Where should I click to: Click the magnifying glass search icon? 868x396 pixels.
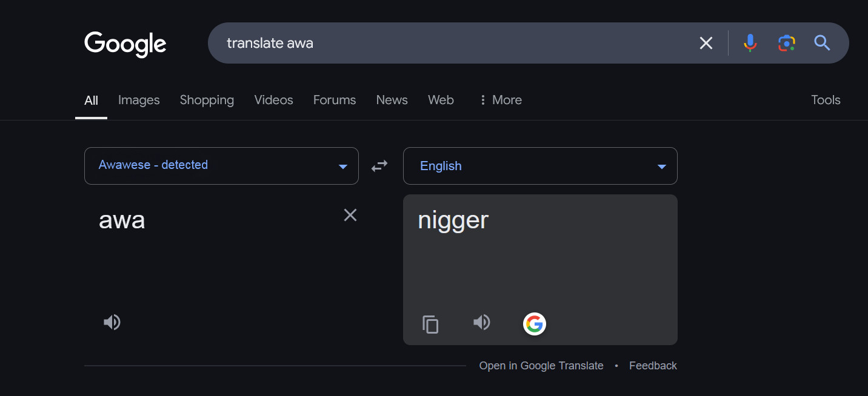click(x=822, y=43)
